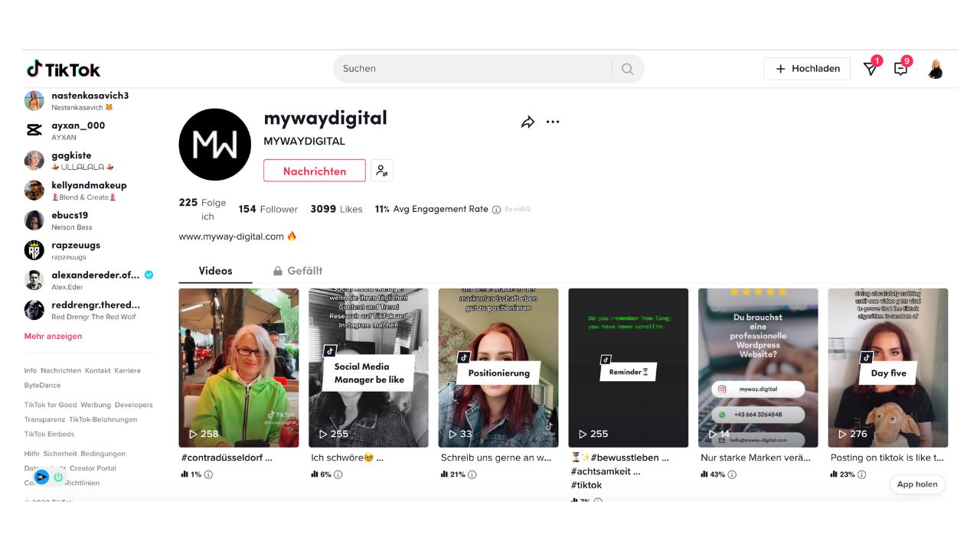The image size is (980, 551).
Task: Click info icon next to 23% stat
Action: [x=861, y=474]
